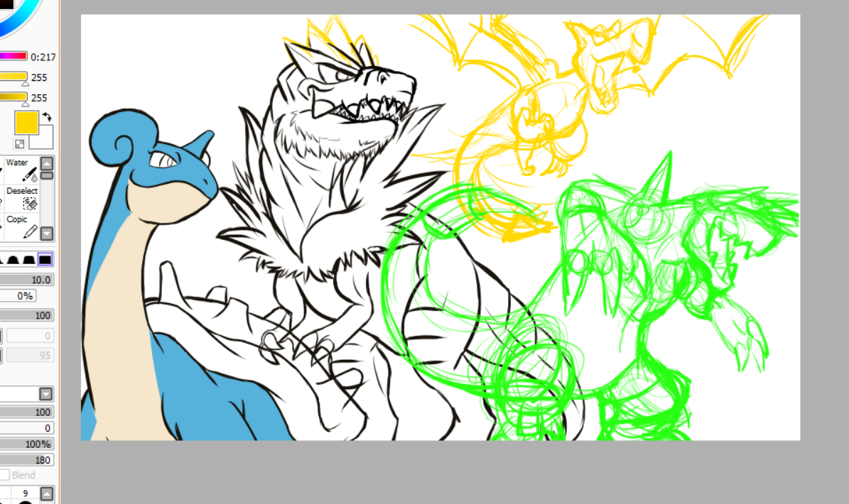Image resolution: width=849 pixels, height=504 pixels.
Task: Click the hue slider showing 0:217
Action: (13, 56)
